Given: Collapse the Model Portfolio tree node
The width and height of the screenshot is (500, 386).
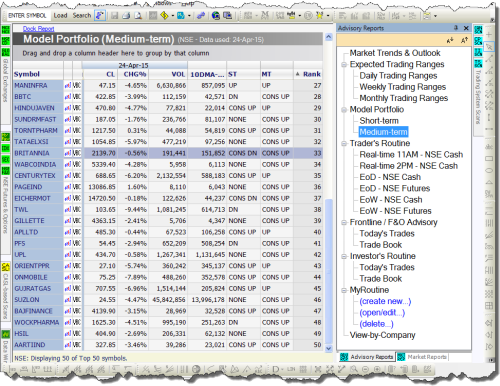Looking at the screenshot, I should [x=344, y=110].
